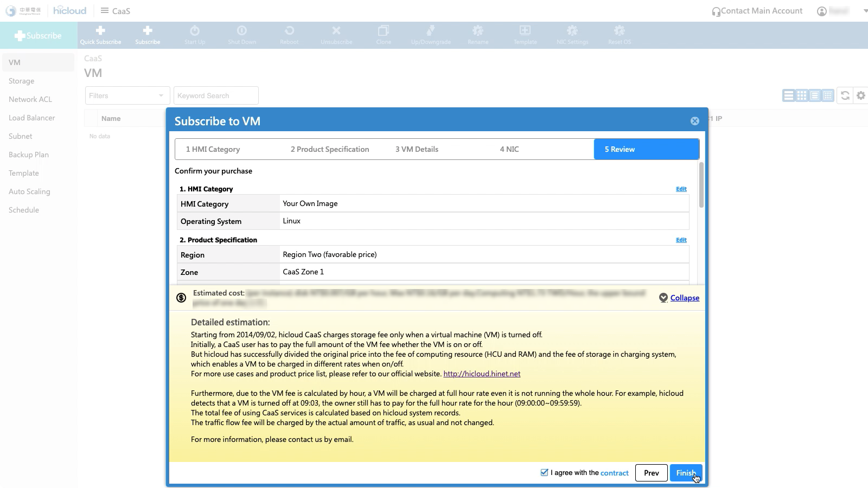This screenshot has height=488, width=868.
Task: Select the 3 VM Details step
Action: point(417,149)
